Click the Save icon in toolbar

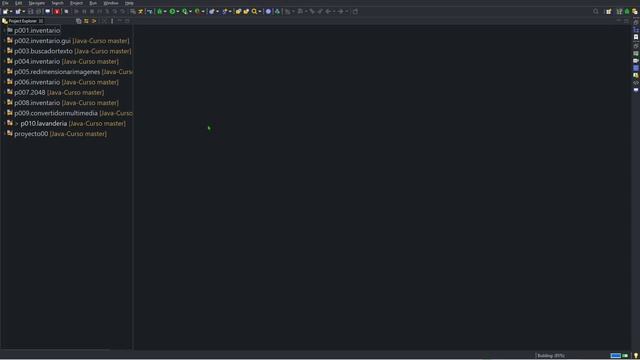tap(31, 11)
